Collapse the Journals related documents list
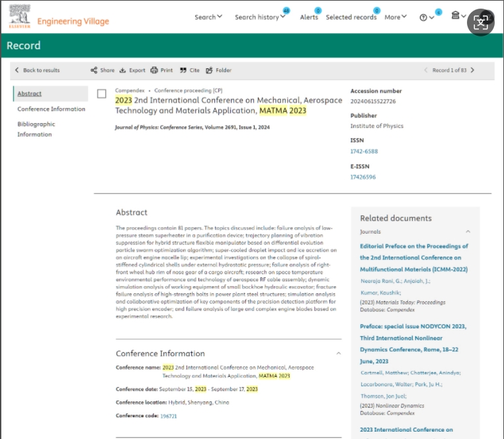This screenshot has height=439, width=504. [x=468, y=232]
